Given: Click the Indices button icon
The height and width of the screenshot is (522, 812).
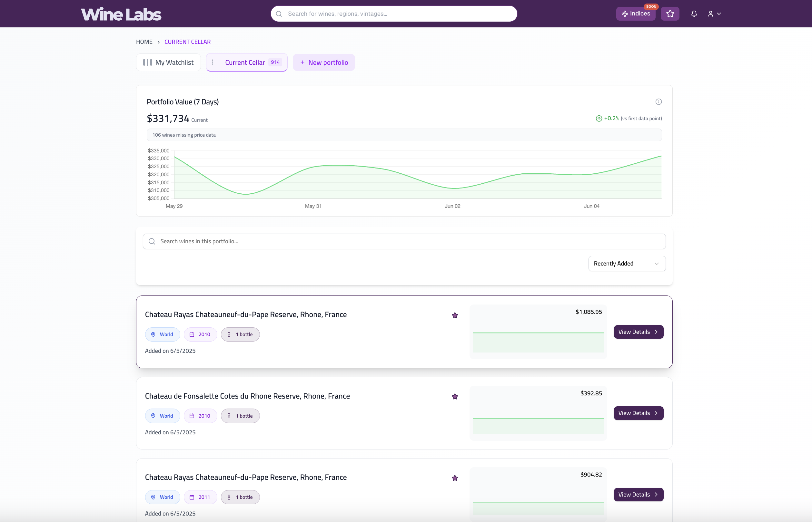Looking at the screenshot, I should [624, 14].
